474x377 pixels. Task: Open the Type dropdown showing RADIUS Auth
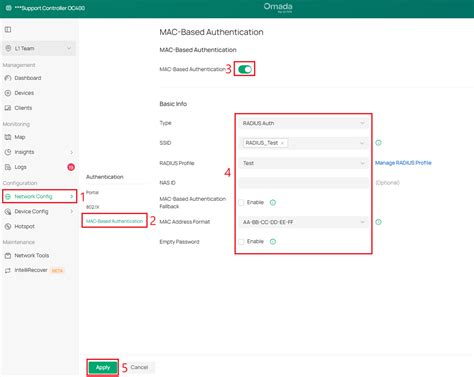(x=304, y=123)
